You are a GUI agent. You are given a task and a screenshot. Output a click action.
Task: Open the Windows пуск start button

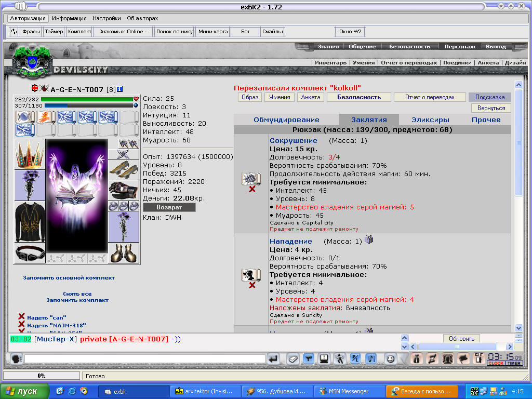pos(24,391)
